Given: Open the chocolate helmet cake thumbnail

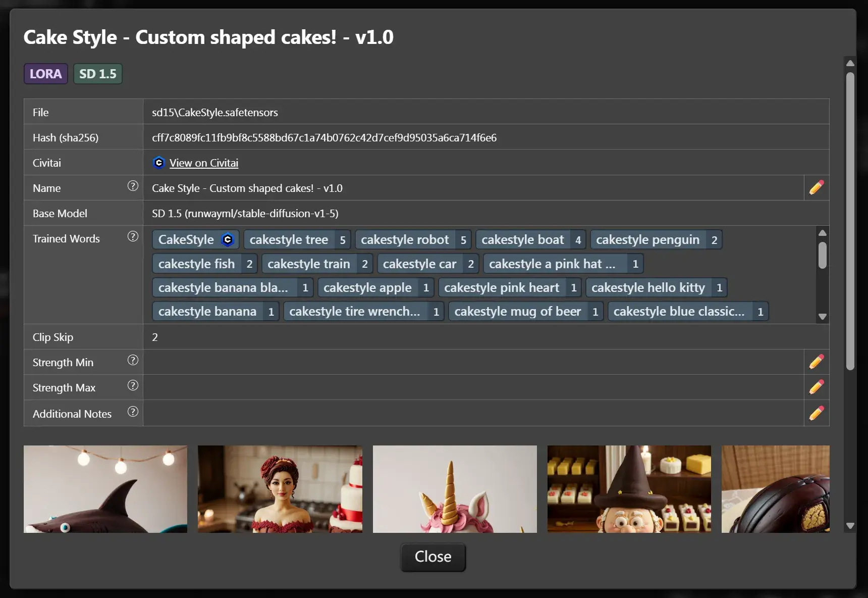Looking at the screenshot, I should coord(776,489).
